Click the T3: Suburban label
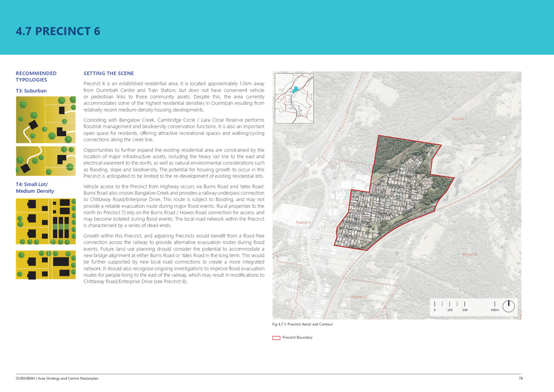The height and width of the screenshot is (392, 554). coord(31,91)
